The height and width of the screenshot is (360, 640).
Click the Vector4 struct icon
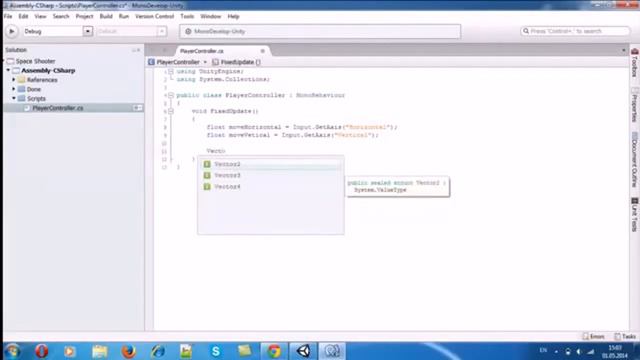(207, 187)
